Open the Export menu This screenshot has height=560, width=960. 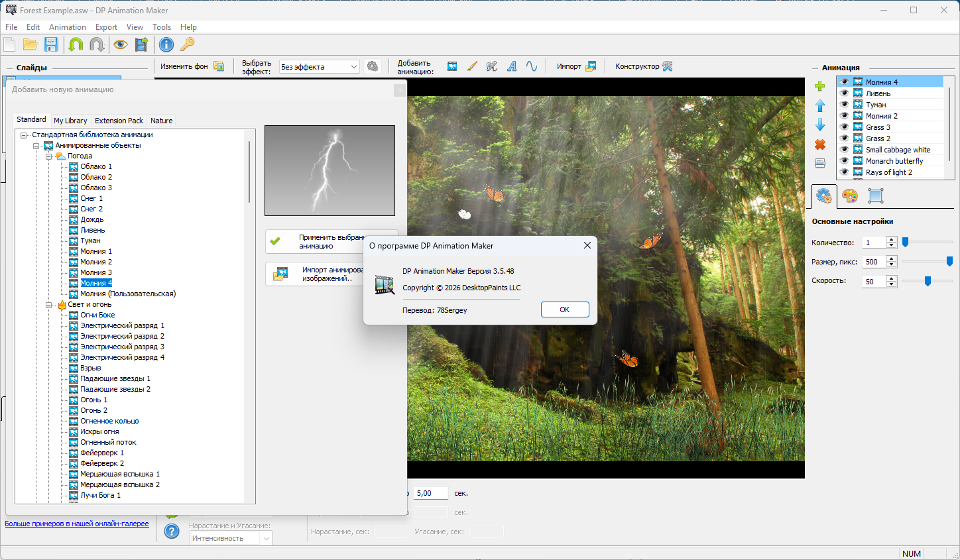point(106,27)
